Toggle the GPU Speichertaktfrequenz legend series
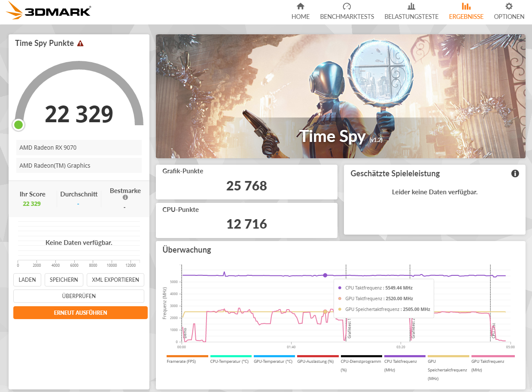Screen dimensions: 532x392 (x=448, y=368)
